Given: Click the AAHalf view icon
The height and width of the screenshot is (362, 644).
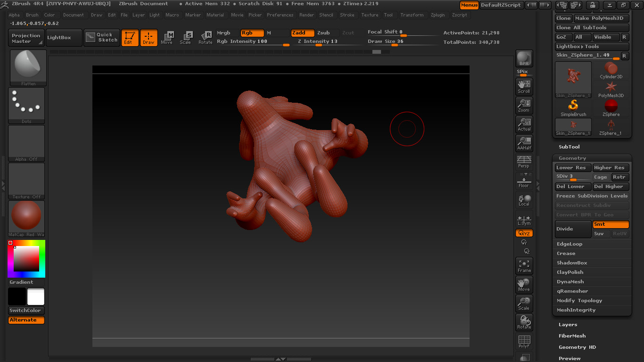Looking at the screenshot, I should 524,143.
